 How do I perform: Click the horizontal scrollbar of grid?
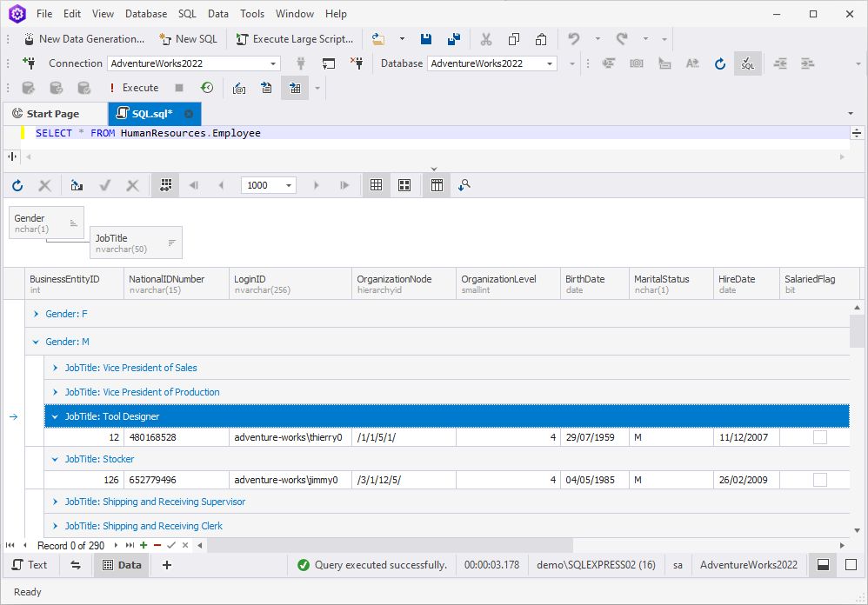(390, 545)
